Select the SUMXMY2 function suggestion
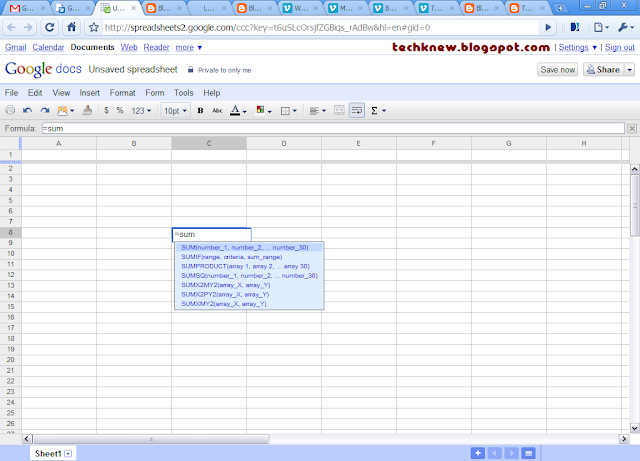 tap(249, 304)
